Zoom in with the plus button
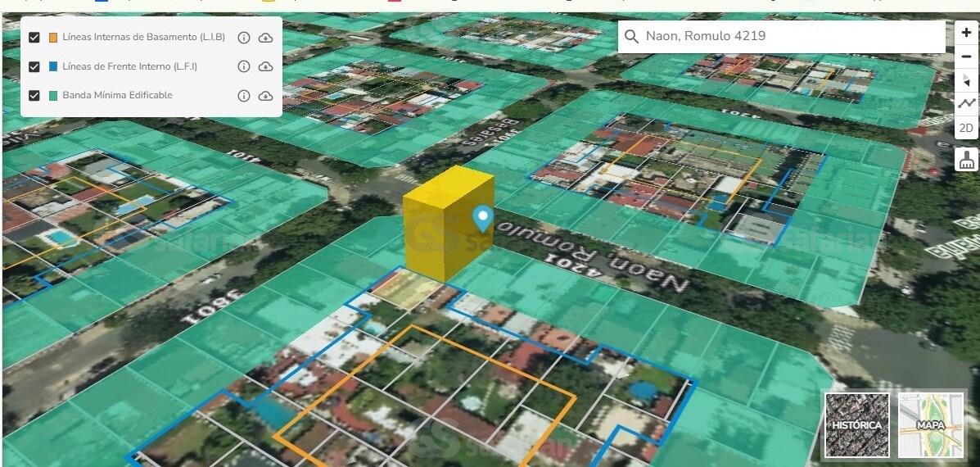The width and height of the screenshot is (980, 467). pyautogui.click(x=967, y=33)
